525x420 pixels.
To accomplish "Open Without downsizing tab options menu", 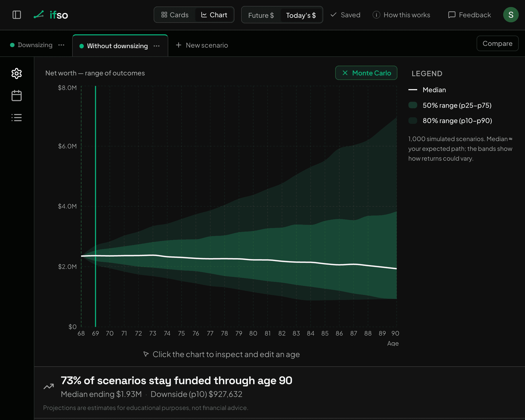I will click(156, 46).
